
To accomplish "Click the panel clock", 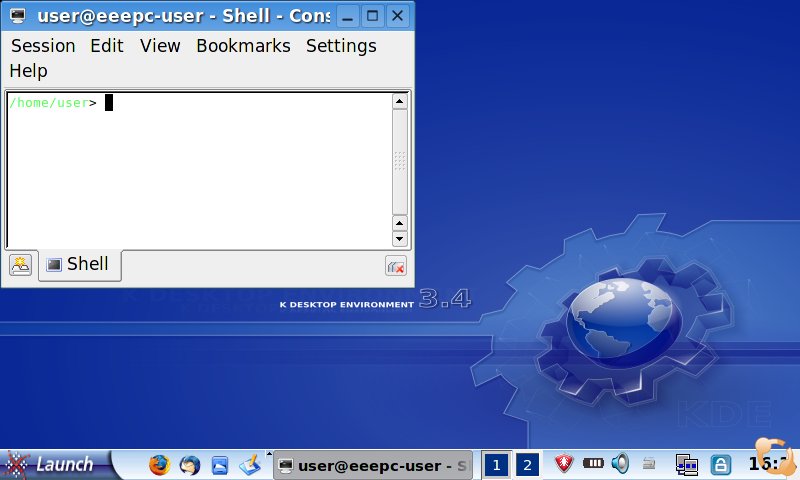I will pyautogui.click(x=771, y=464).
